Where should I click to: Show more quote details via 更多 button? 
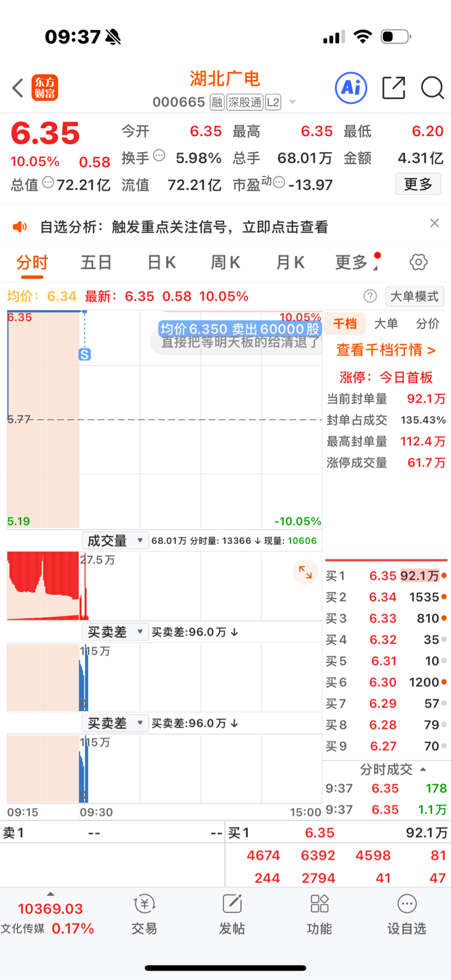(x=418, y=184)
